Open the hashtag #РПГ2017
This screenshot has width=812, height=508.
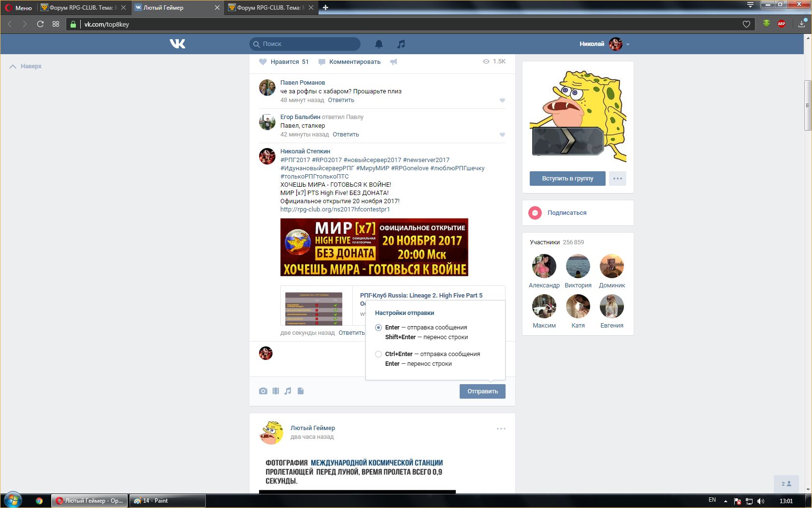[x=295, y=160]
